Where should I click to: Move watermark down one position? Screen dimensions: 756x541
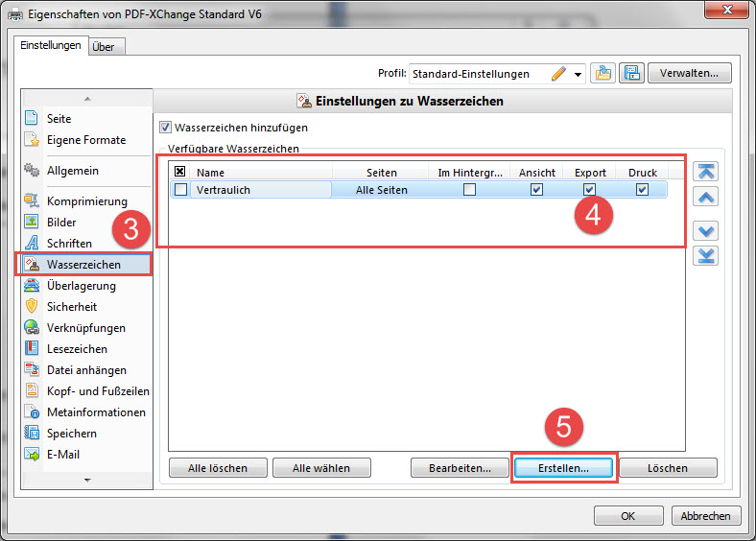point(705,231)
